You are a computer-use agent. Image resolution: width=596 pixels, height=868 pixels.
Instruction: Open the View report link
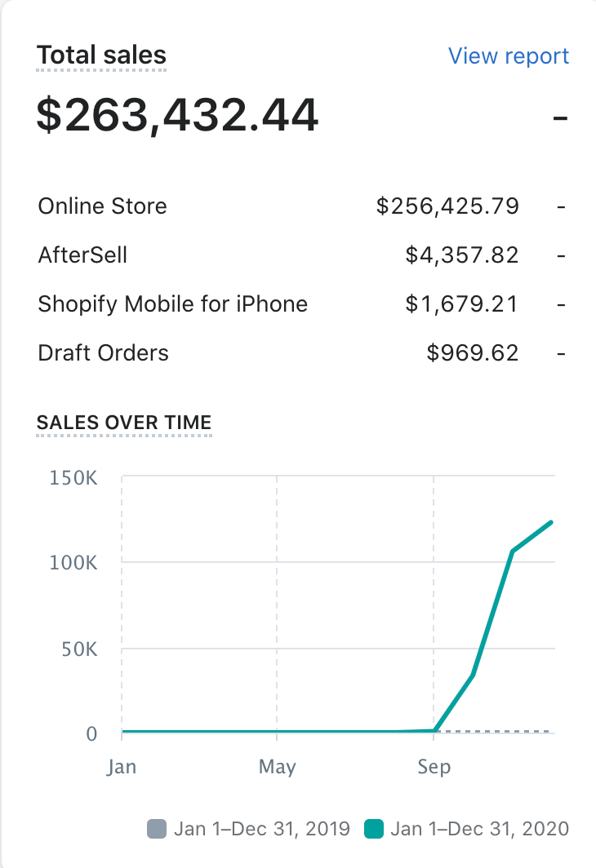pyautogui.click(x=508, y=56)
